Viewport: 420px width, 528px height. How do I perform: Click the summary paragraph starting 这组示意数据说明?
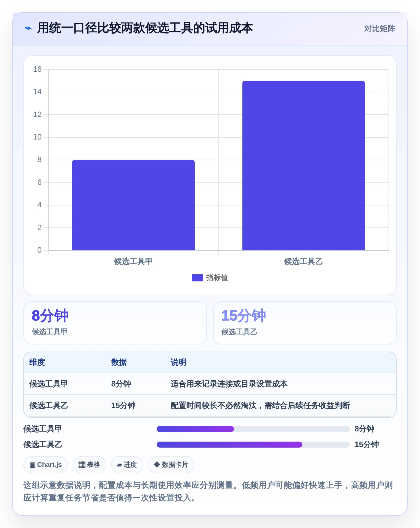(208, 491)
